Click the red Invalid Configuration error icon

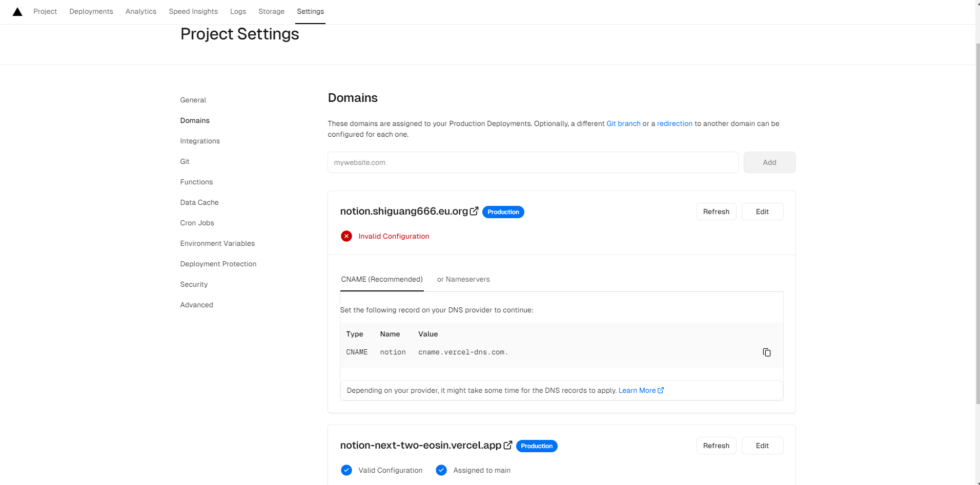[346, 236]
